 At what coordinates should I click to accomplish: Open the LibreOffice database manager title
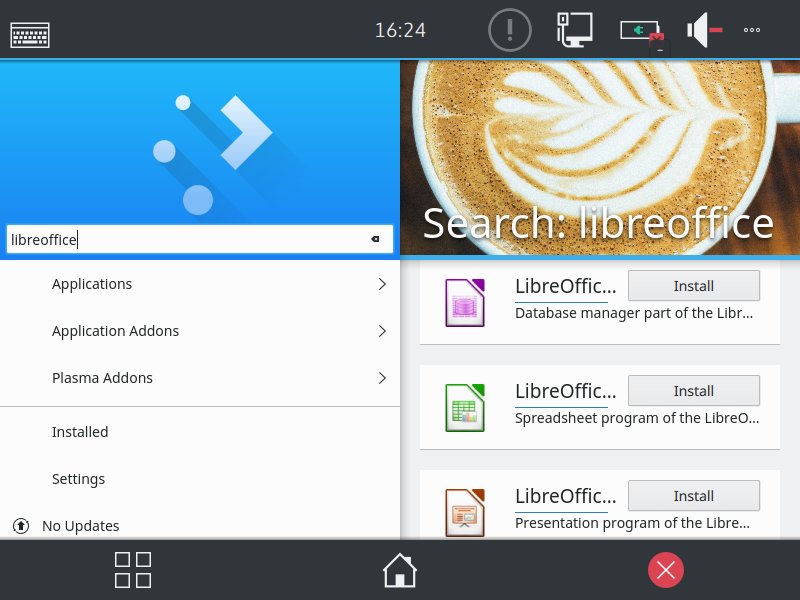click(x=565, y=286)
